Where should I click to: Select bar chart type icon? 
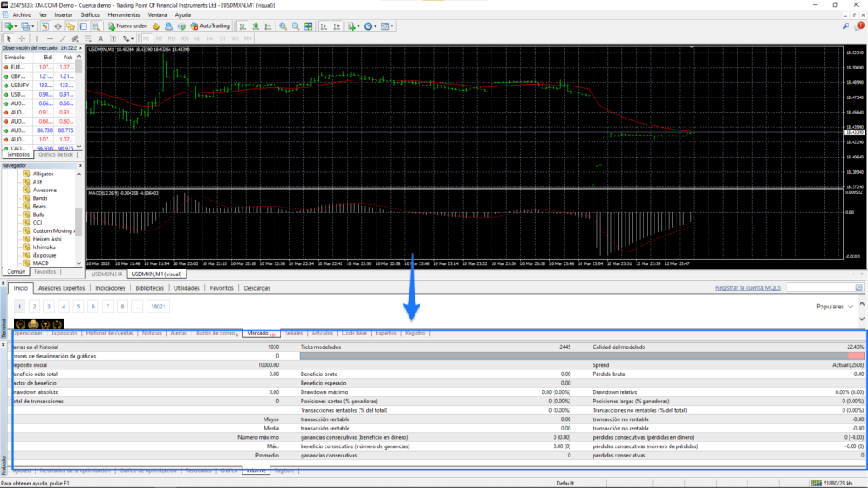242,26
